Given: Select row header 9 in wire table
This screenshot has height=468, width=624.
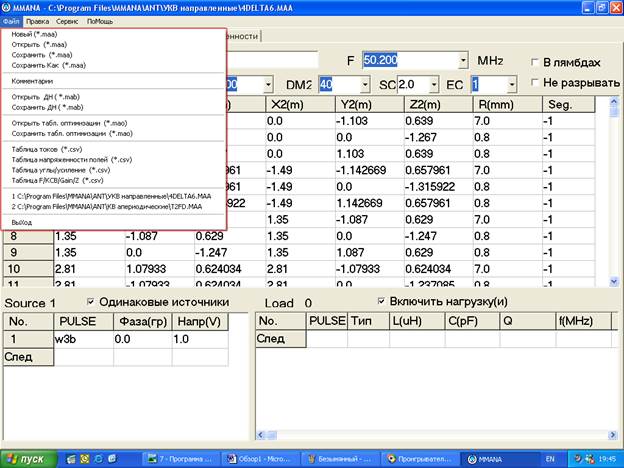Looking at the screenshot, I should 28,253.
